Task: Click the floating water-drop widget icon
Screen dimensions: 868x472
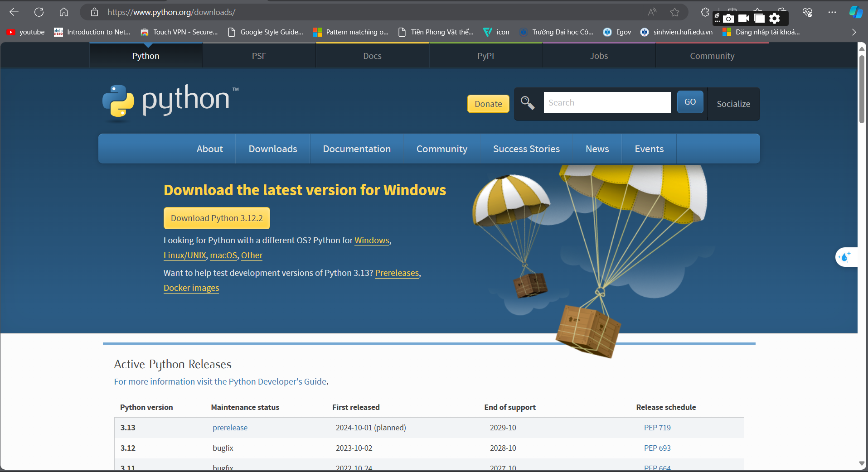Action: pos(845,257)
